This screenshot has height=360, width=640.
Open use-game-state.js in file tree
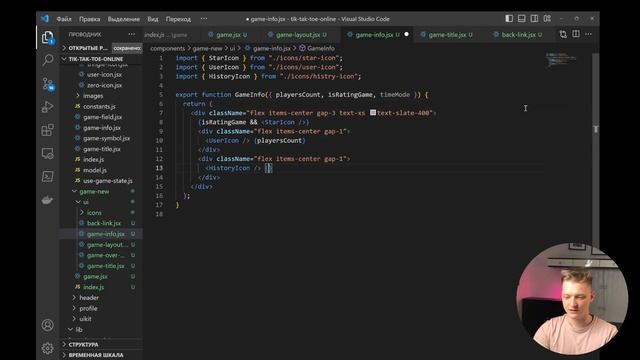107,181
